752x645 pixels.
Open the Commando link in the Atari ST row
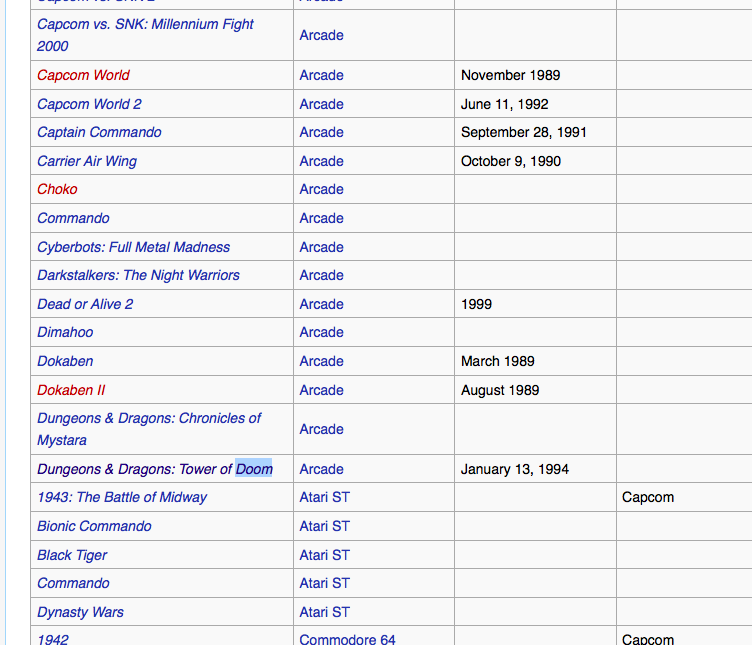coord(73,583)
